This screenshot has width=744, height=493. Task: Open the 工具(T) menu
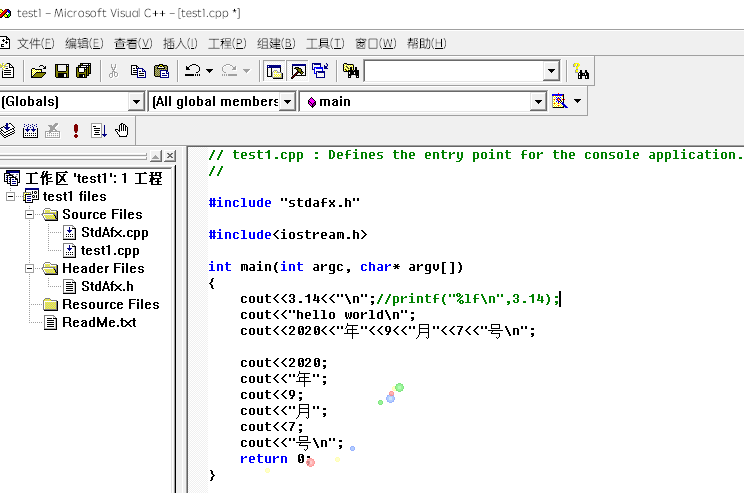click(325, 44)
